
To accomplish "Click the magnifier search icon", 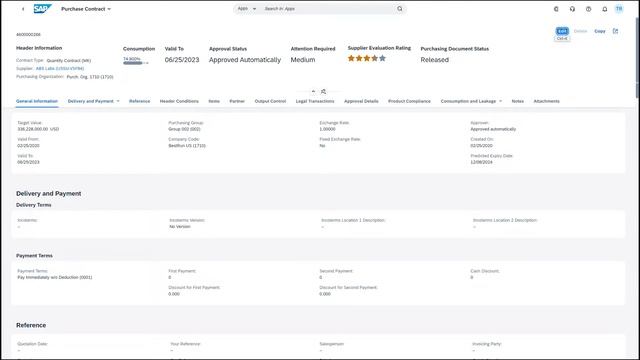I will click(x=400, y=9).
